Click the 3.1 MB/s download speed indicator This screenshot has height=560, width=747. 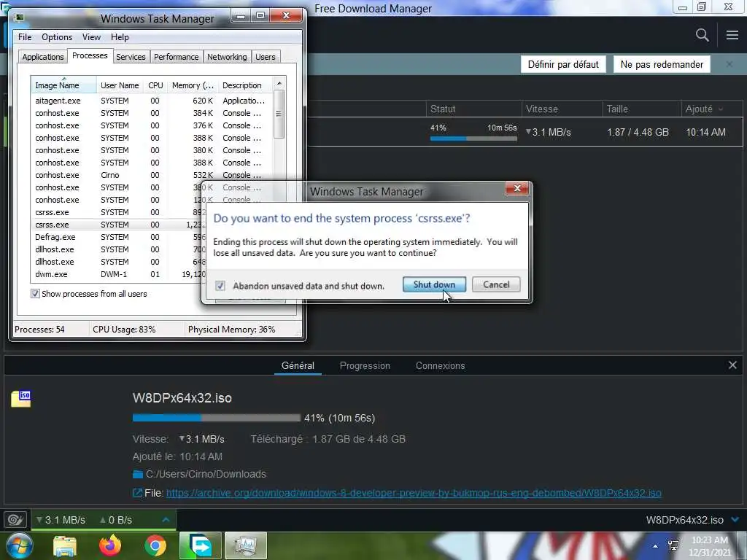tap(61, 520)
